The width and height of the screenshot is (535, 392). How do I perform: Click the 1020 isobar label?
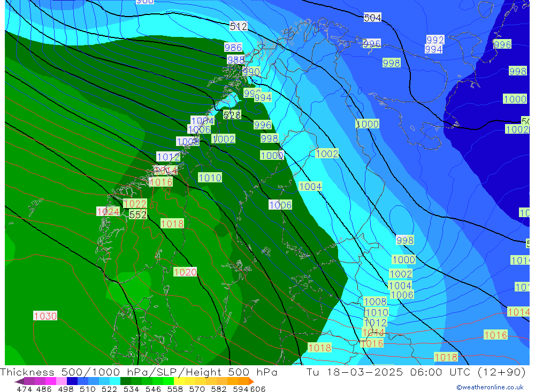click(x=185, y=272)
